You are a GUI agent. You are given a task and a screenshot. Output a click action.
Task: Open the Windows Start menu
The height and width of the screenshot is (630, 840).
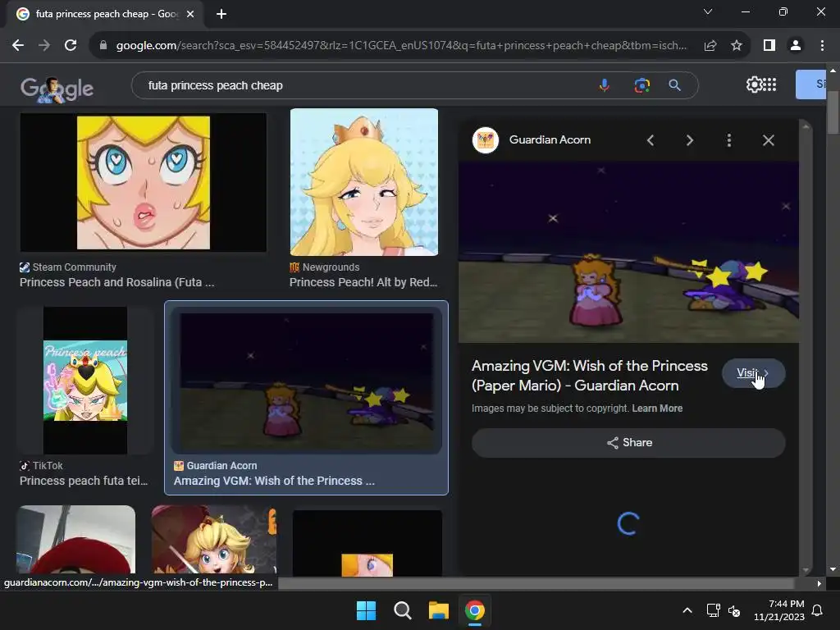[x=367, y=610]
